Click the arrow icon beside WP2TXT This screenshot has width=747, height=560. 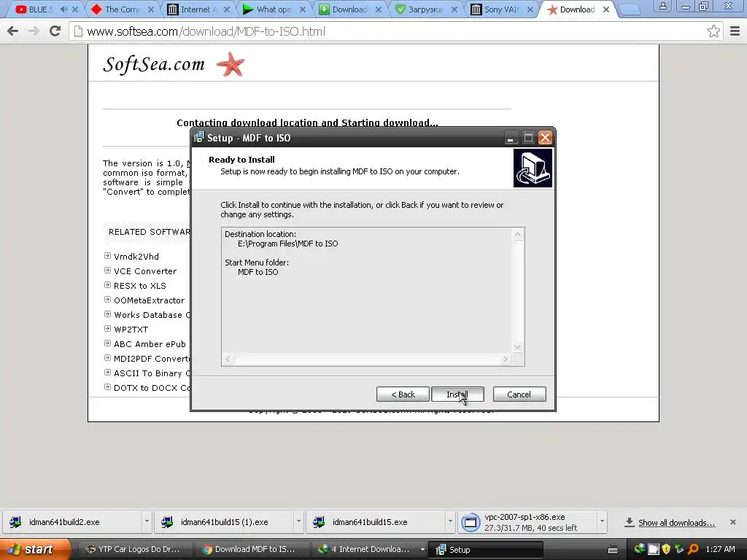(108, 329)
